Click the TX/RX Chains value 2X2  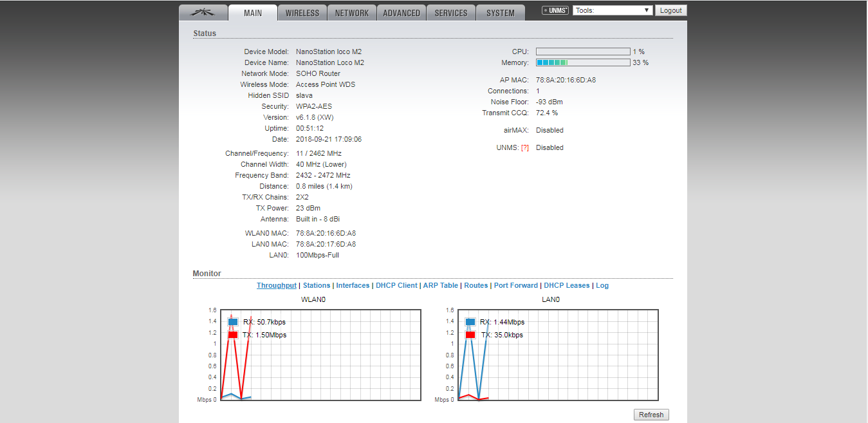302,197
